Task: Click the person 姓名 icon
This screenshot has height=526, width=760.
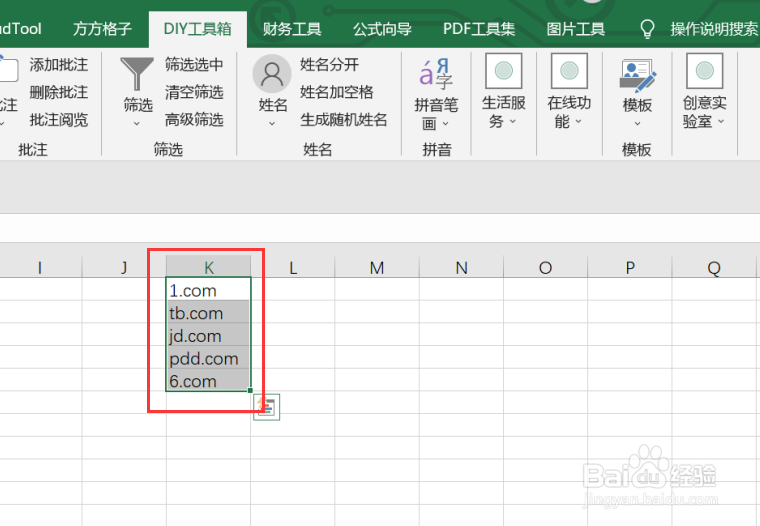Action: (272, 74)
